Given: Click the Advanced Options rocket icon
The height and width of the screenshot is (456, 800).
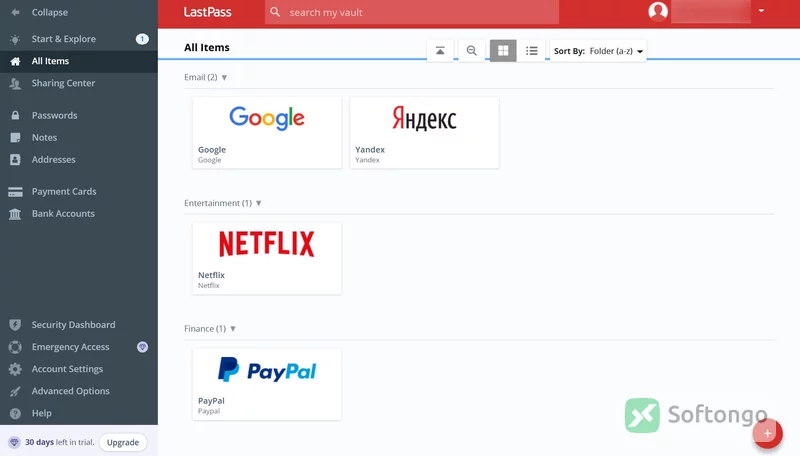Looking at the screenshot, I should (15, 391).
